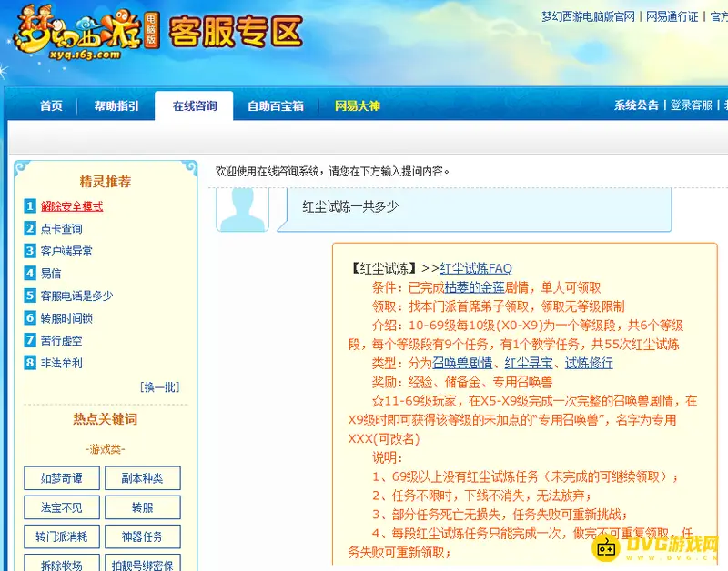Open the 系统公告 link
Image resolution: width=728 pixels, height=571 pixels.
(x=636, y=105)
